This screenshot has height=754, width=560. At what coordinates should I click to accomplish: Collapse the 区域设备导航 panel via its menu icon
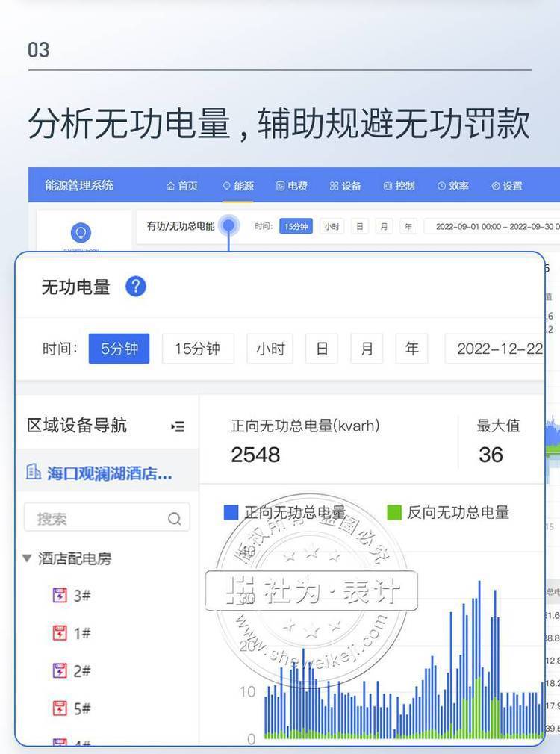tap(178, 426)
